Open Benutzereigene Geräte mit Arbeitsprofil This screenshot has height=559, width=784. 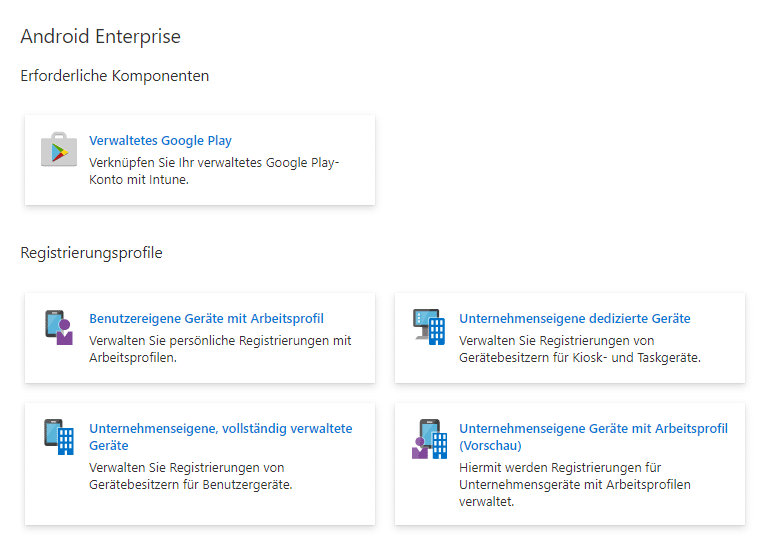tap(206, 318)
